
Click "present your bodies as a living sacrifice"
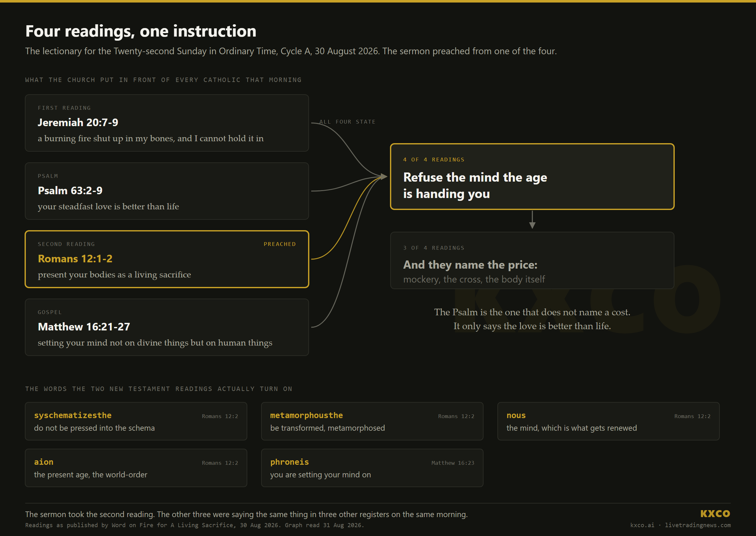click(x=114, y=275)
